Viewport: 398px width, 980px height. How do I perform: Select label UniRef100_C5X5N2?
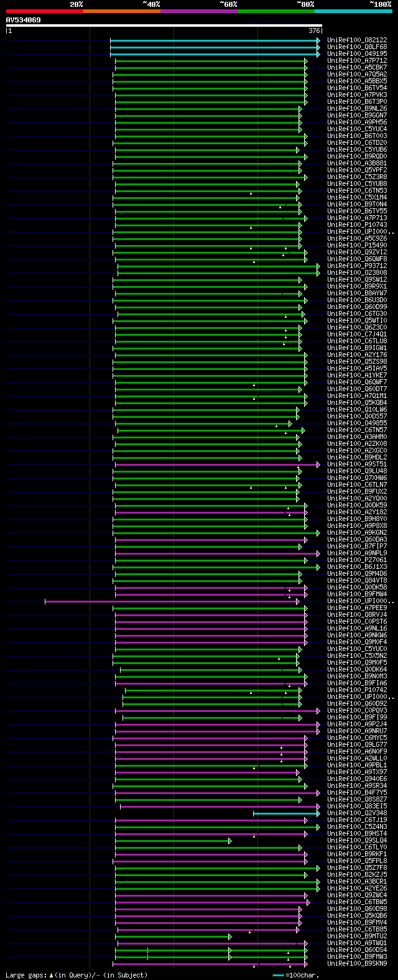(x=357, y=655)
